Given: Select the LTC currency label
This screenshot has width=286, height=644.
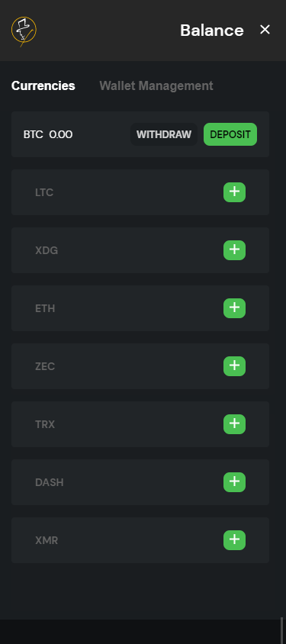Looking at the screenshot, I should [44, 192].
